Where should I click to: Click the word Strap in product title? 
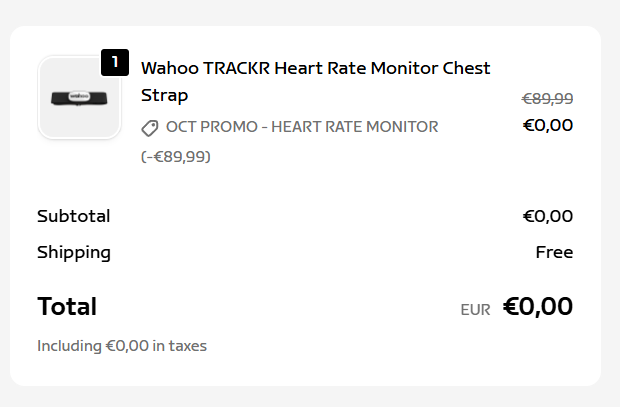tap(164, 96)
